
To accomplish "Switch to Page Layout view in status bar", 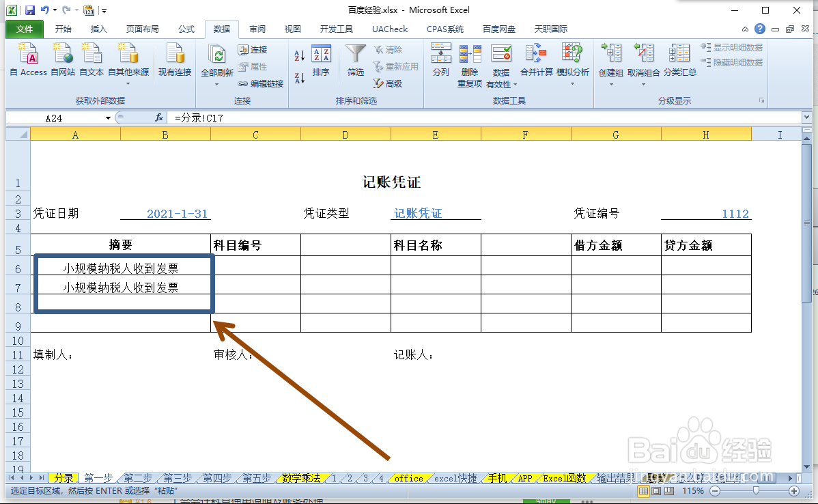I will coord(656,491).
